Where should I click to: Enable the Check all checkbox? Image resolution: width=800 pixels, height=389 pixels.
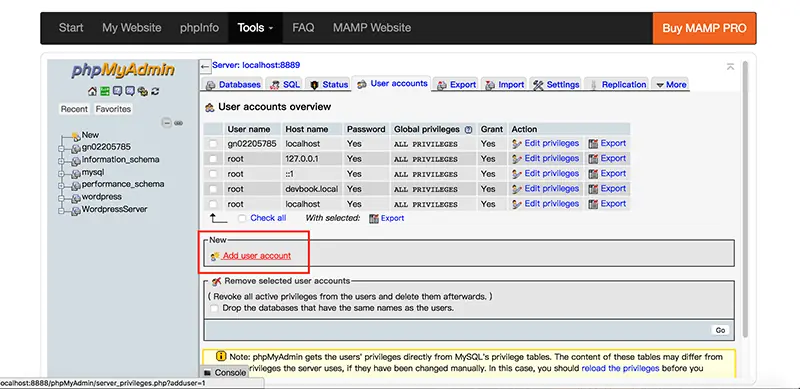pyautogui.click(x=242, y=218)
